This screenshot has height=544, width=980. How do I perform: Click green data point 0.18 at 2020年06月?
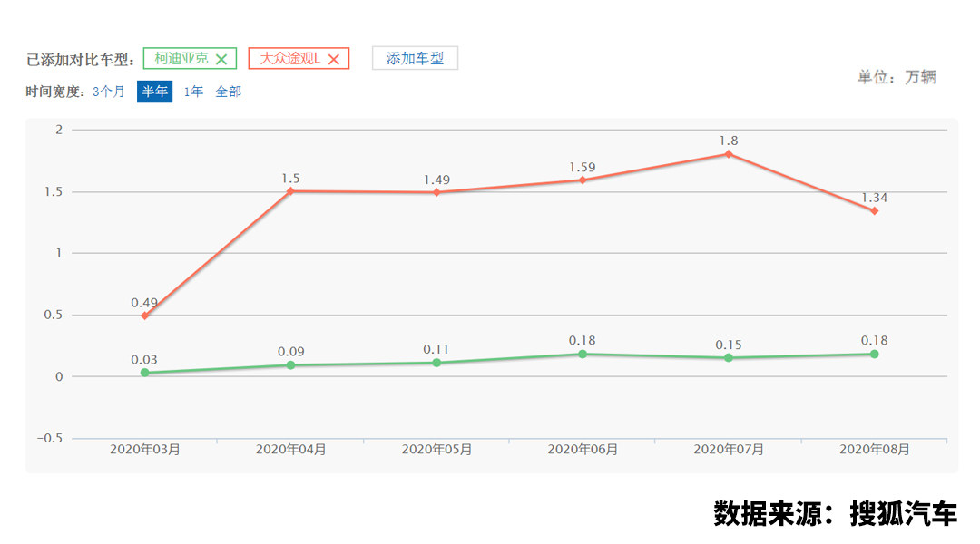pos(583,354)
